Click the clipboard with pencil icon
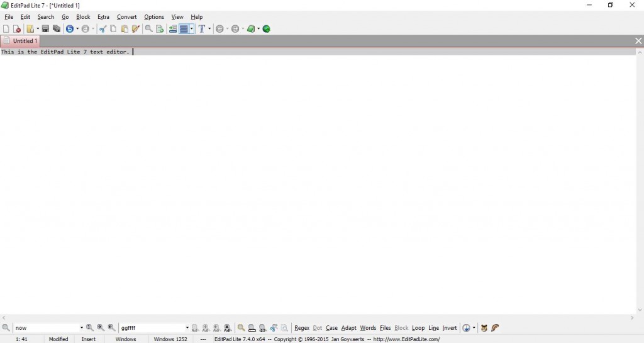 (136, 29)
